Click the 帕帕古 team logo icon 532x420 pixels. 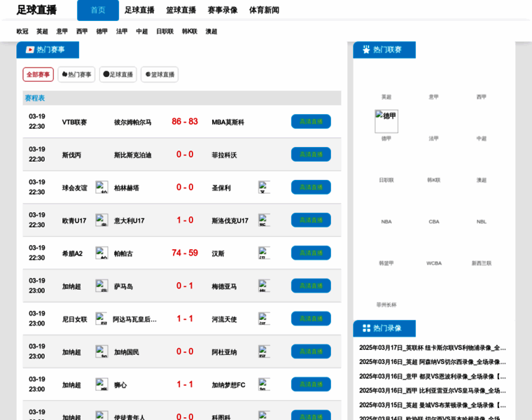point(101,253)
